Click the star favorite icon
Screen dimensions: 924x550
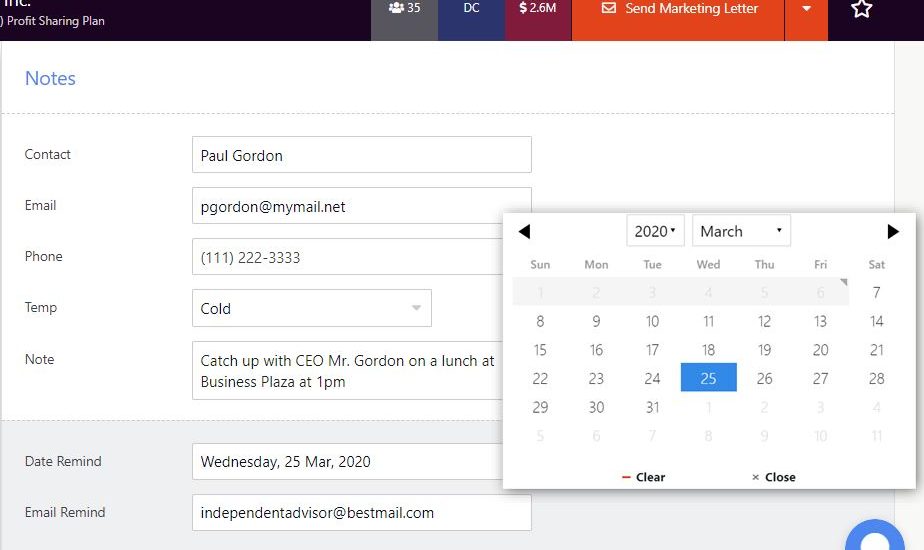coord(861,9)
